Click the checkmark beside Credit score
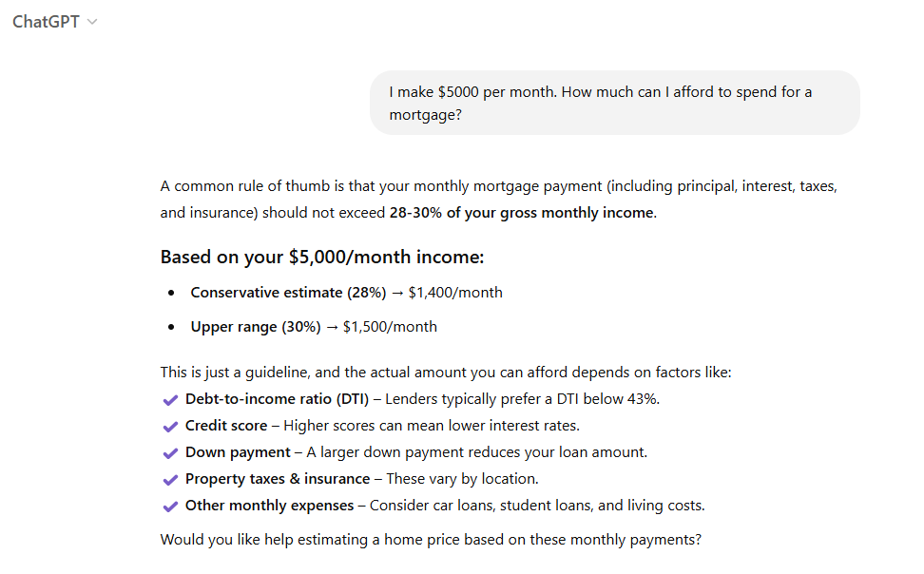 (x=170, y=427)
